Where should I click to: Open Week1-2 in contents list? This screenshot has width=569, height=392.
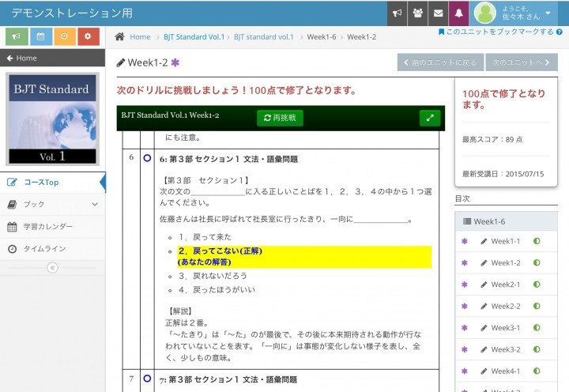tap(506, 263)
